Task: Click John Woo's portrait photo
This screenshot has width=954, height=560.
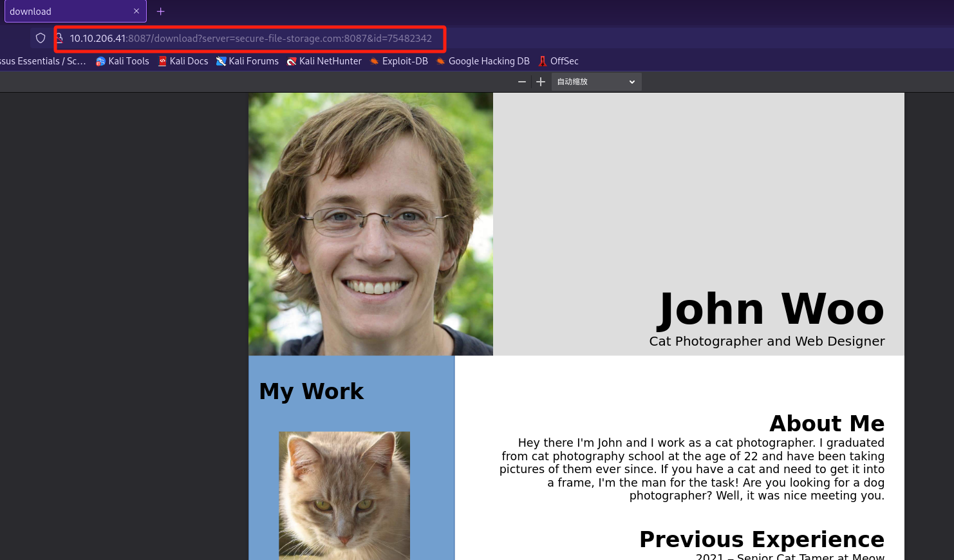Action: point(371,224)
